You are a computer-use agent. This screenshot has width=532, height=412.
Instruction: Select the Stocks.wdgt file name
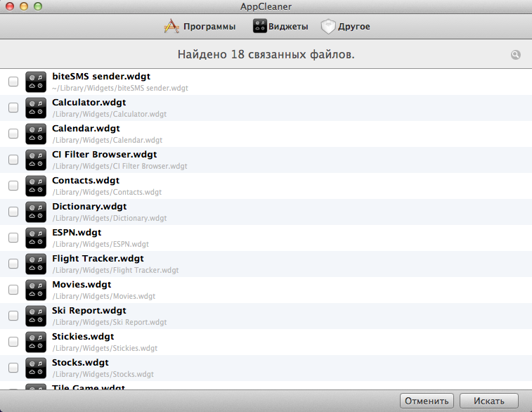[x=80, y=363]
